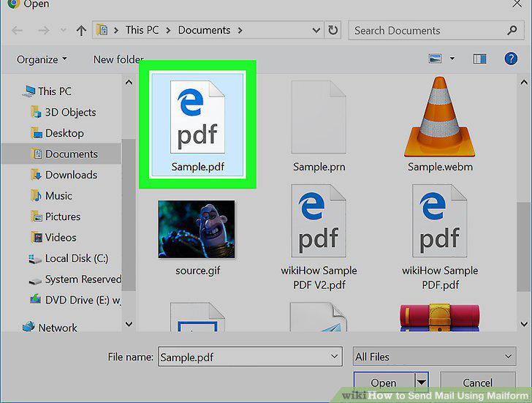Click the Open button
The height and width of the screenshot is (403, 532).
[x=384, y=383]
